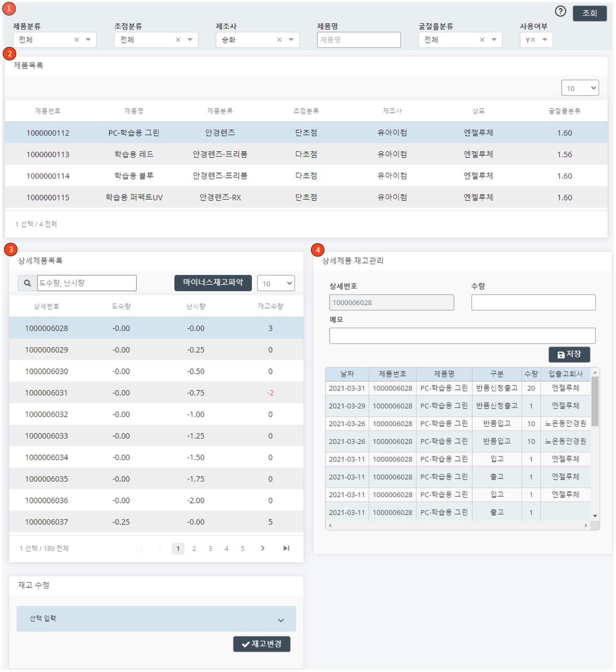
Task: Click the search magnifier icon in 상세제품목록
Action: 27,283
